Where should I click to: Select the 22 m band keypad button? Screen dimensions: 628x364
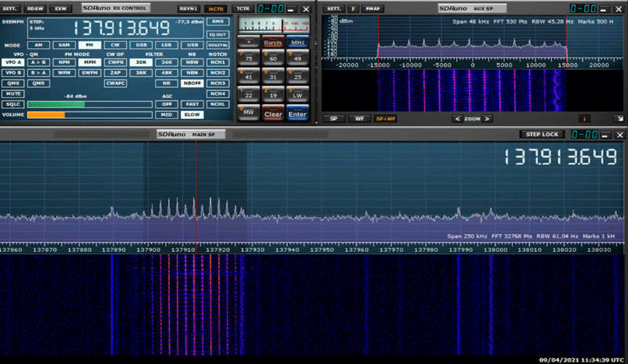pos(249,94)
